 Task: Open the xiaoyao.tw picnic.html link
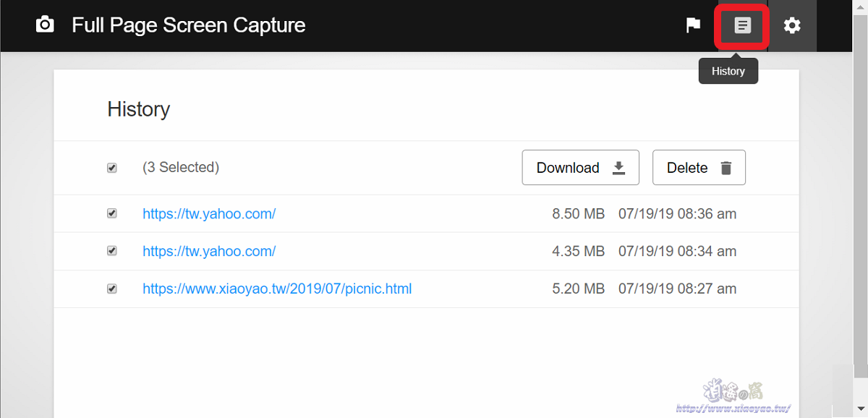pos(277,289)
